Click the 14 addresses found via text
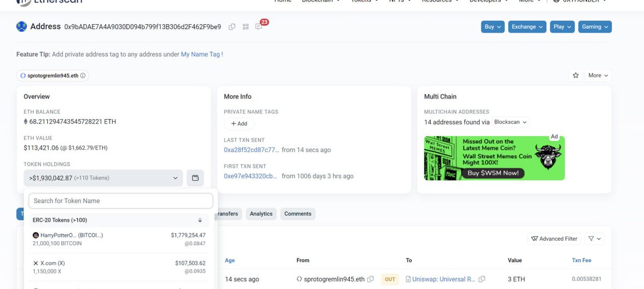 tap(457, 122)
